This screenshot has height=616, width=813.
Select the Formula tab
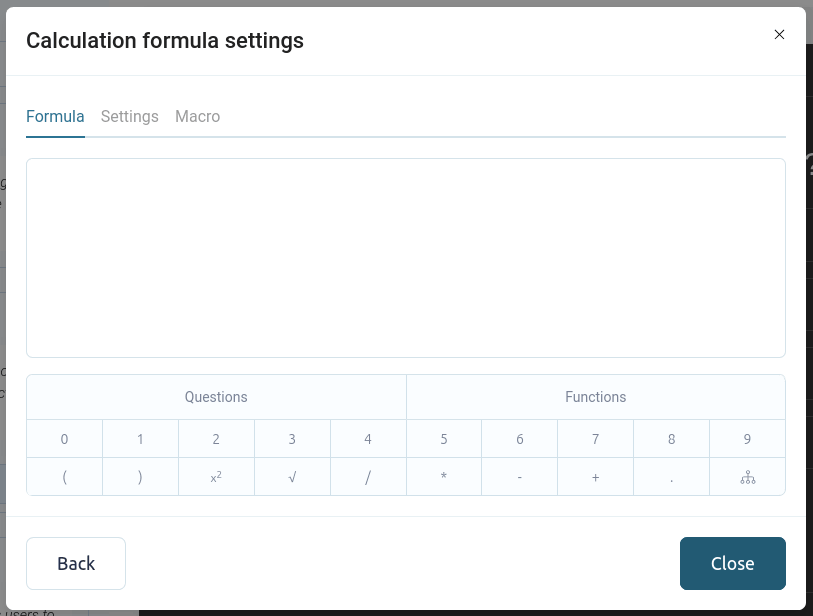coord(55,116)
